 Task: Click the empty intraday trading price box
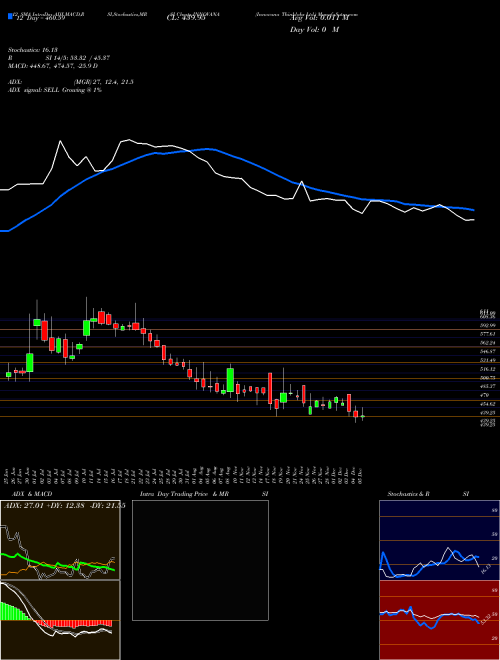[x=200, y=560]
